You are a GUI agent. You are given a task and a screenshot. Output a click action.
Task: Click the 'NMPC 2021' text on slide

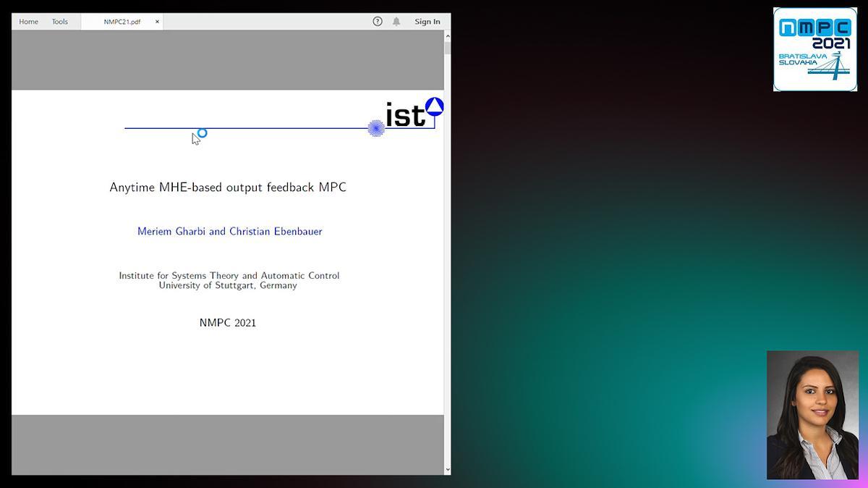(x=228, y=323)
